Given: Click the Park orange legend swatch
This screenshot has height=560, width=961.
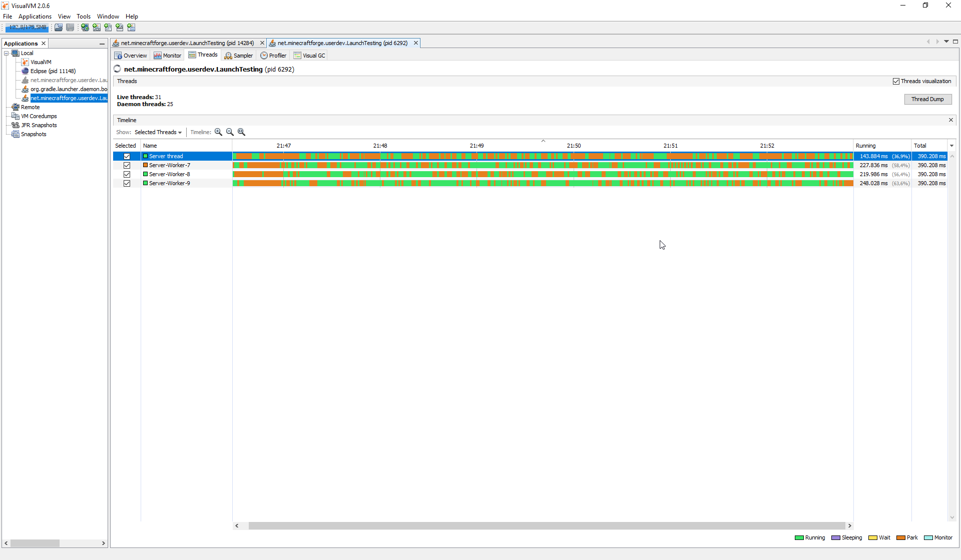Looking at the screenshot, I should tap(900, 537).
